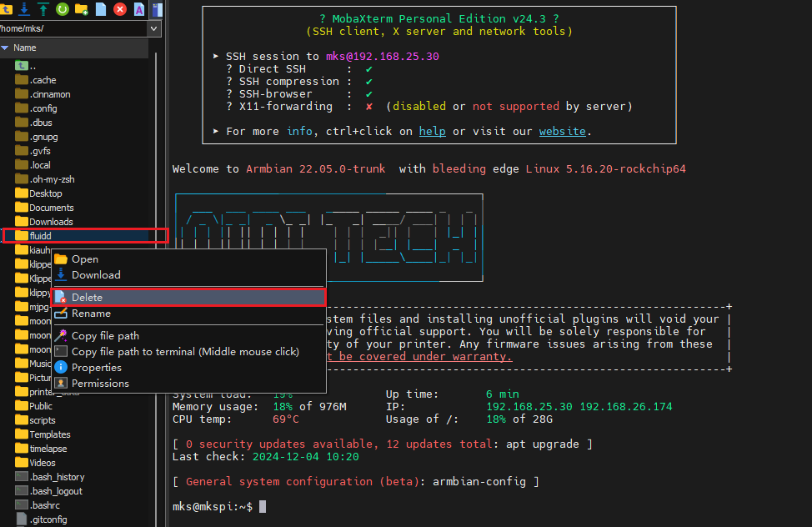
Task: Choose Rename from the context menu
Action: tap(91, 314)
